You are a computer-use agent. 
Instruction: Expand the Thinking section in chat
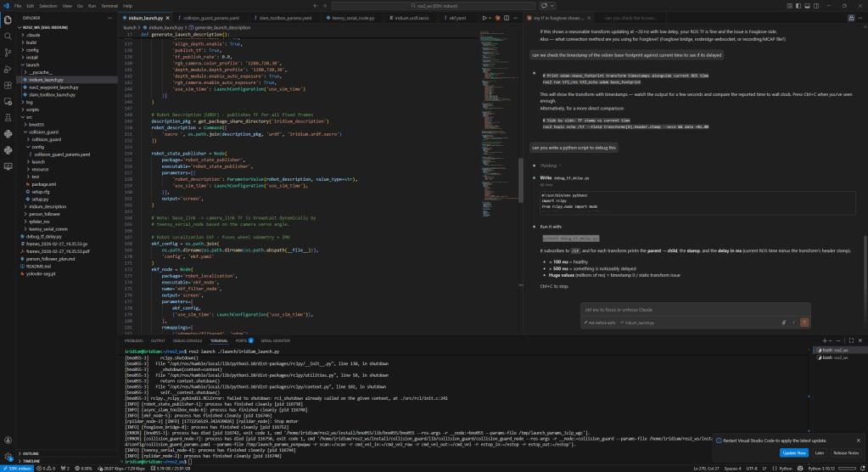[548, 166]
